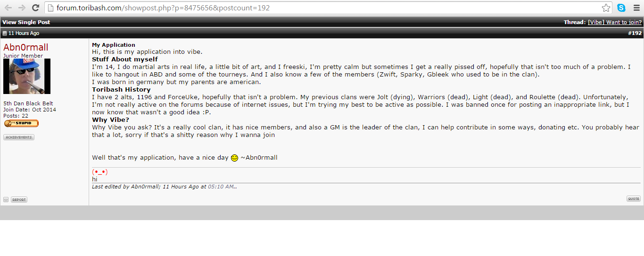Open the Abn0rmall username profile menu

26,48
